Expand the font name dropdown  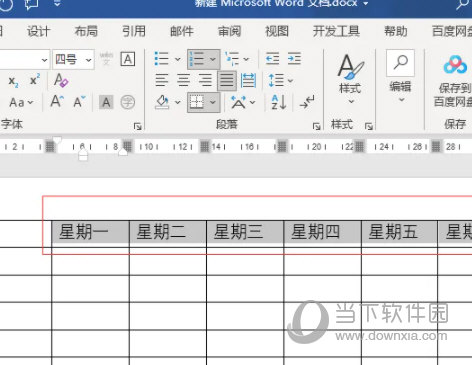point(44,60)
